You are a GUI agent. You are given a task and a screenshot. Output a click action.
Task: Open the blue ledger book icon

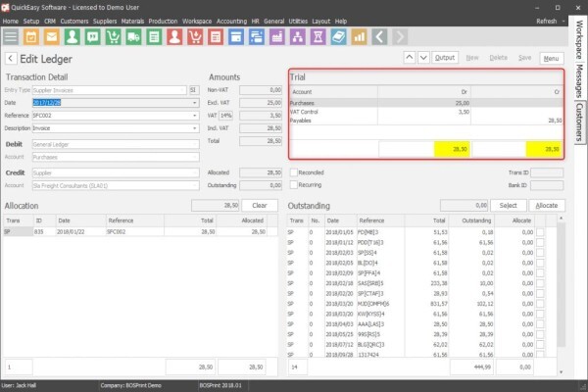338,37
